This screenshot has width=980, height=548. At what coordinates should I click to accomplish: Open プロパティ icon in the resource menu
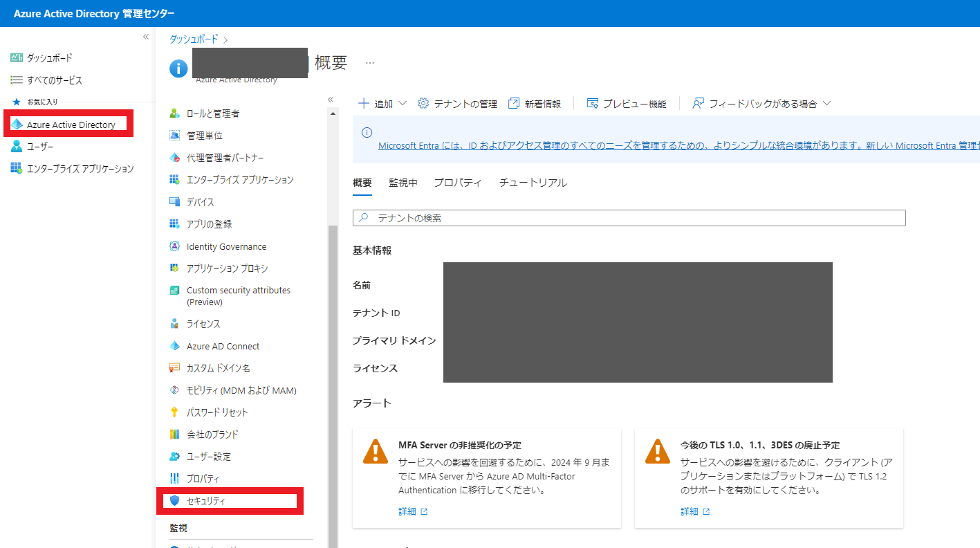click(x=174, y=479)
